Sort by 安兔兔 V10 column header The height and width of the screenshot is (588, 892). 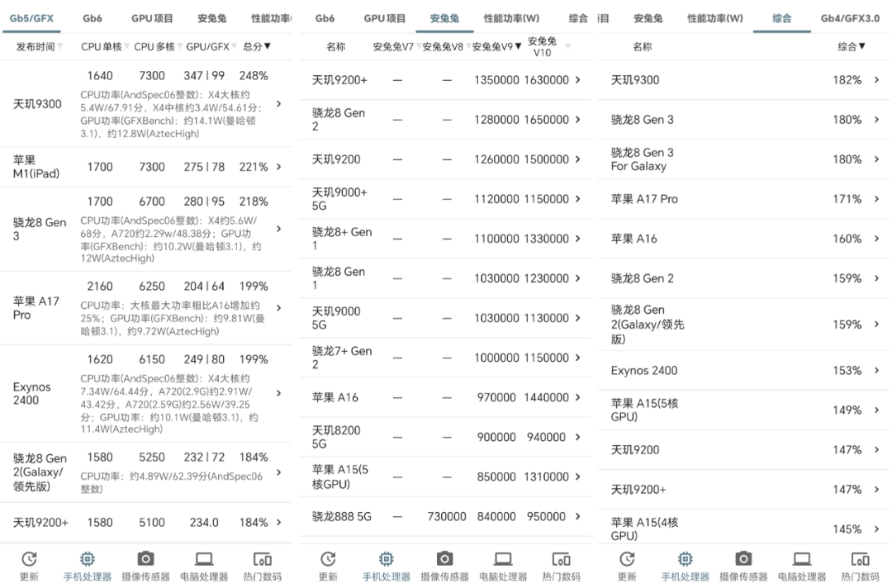pos(548,46)
